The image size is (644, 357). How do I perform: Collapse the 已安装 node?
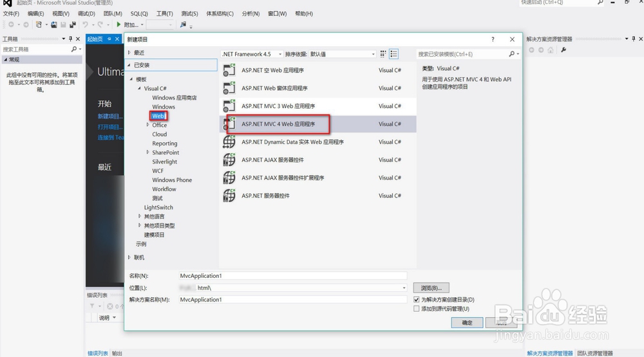[129, 65]
